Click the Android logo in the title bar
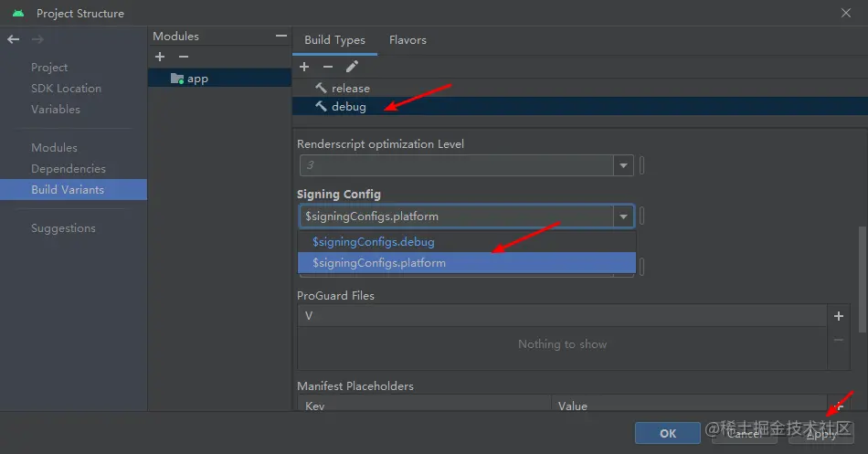Viewport: 868px width, 454px height. pyautogui.click(x=18, y=13)
